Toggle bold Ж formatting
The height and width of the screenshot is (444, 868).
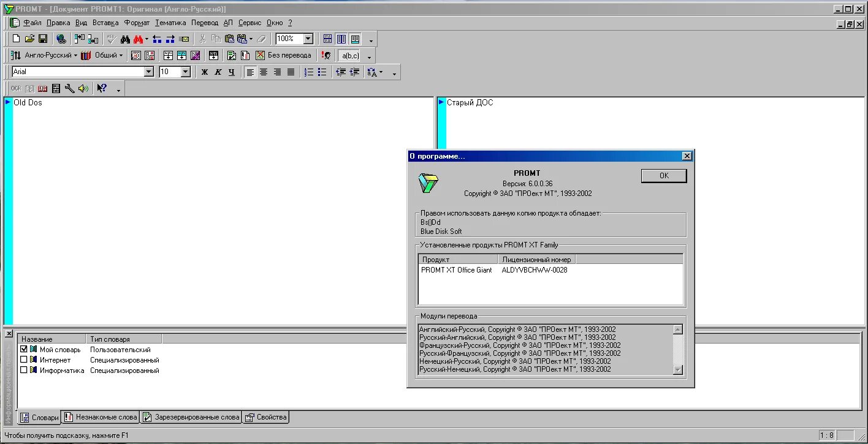(x=205, y=72)
